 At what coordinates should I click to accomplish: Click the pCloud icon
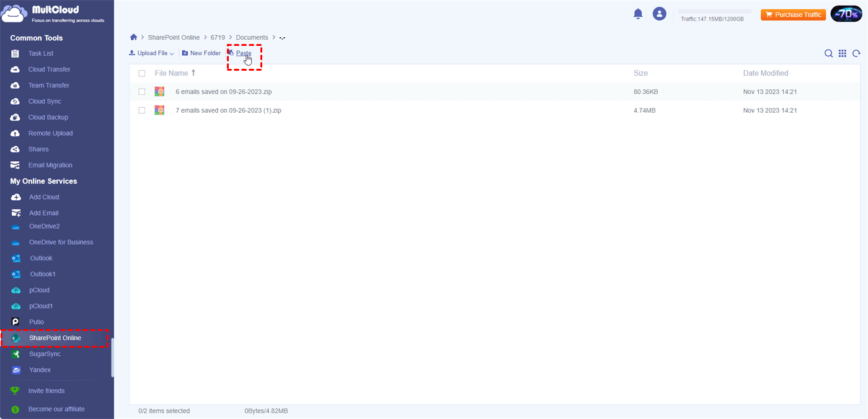click(x=16, y=290)
